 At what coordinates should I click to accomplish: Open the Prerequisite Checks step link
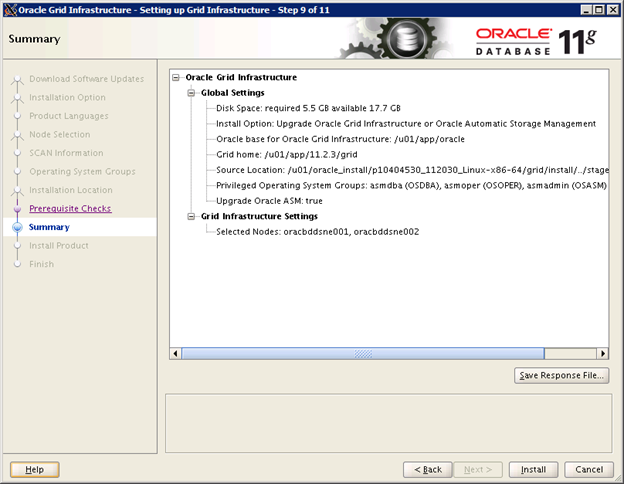[x=70, y=209]
